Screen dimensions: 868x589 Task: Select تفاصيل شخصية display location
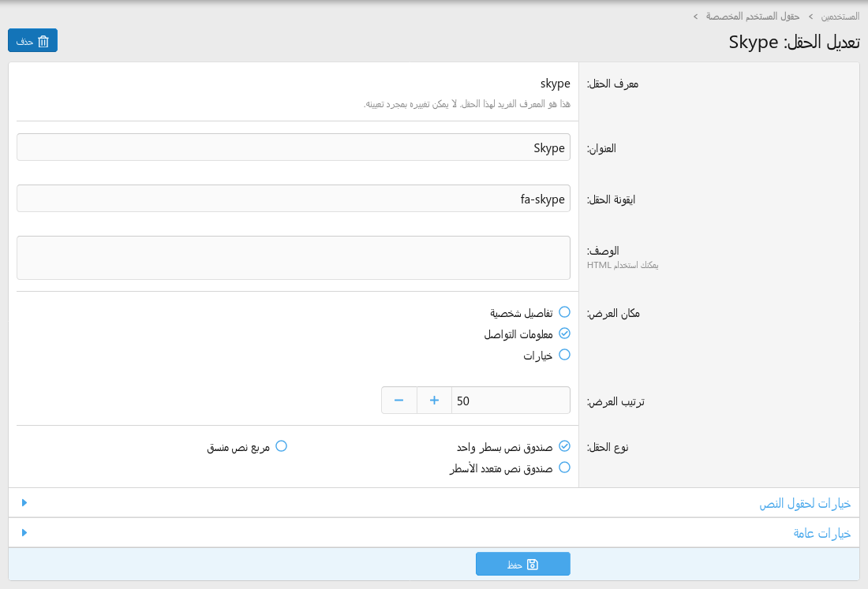[x=564, y=312]
